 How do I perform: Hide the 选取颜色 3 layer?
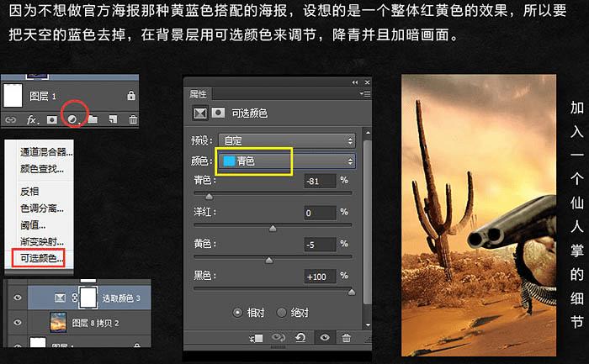coord(18,298)
